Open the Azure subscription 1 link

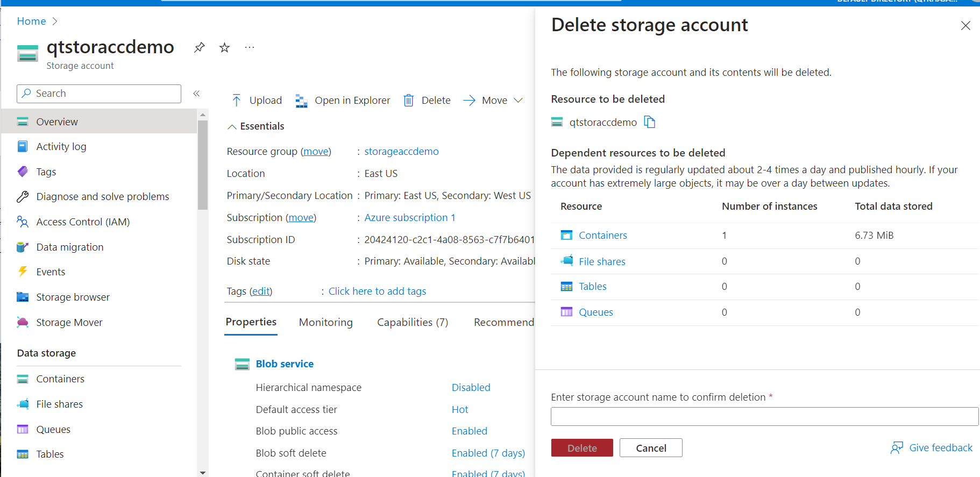pos(410,218)
